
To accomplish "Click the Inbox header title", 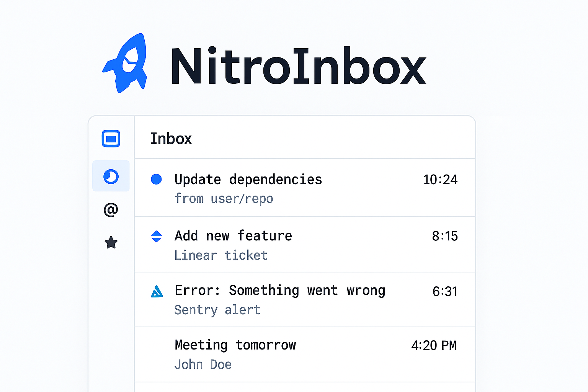I will pos(171,139).
